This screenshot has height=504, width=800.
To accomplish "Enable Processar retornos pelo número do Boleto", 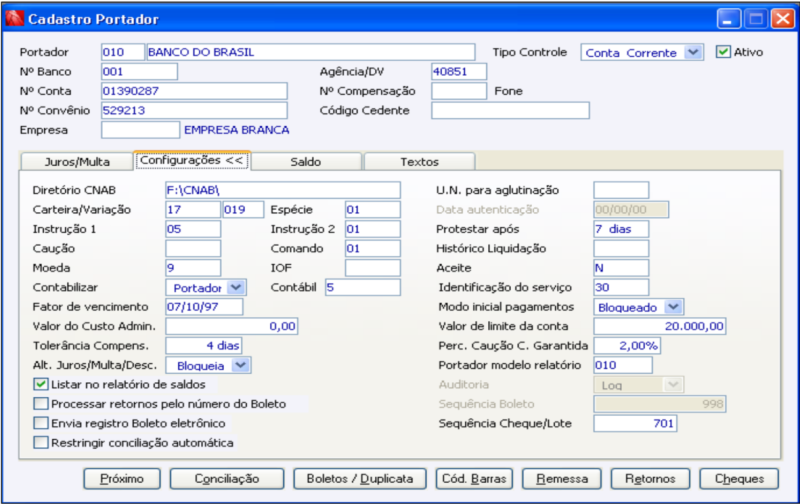I will 41,404.
